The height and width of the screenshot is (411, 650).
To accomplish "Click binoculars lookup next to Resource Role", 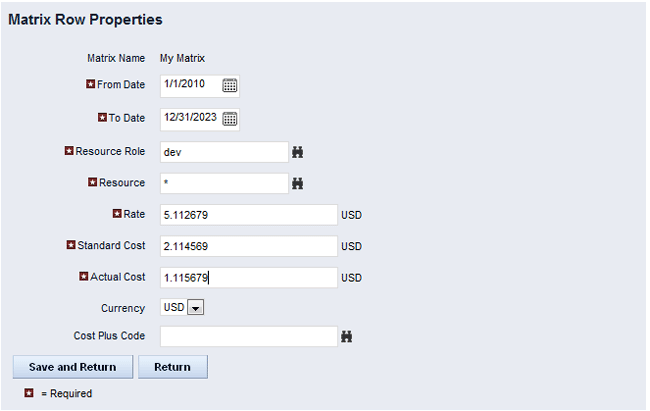I will 297,152.
